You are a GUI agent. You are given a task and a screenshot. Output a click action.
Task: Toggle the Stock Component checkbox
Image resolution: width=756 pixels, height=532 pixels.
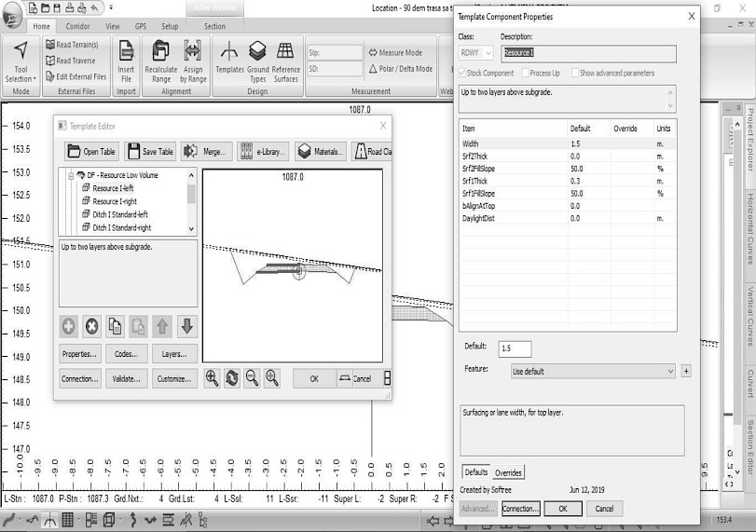(463, 73)
